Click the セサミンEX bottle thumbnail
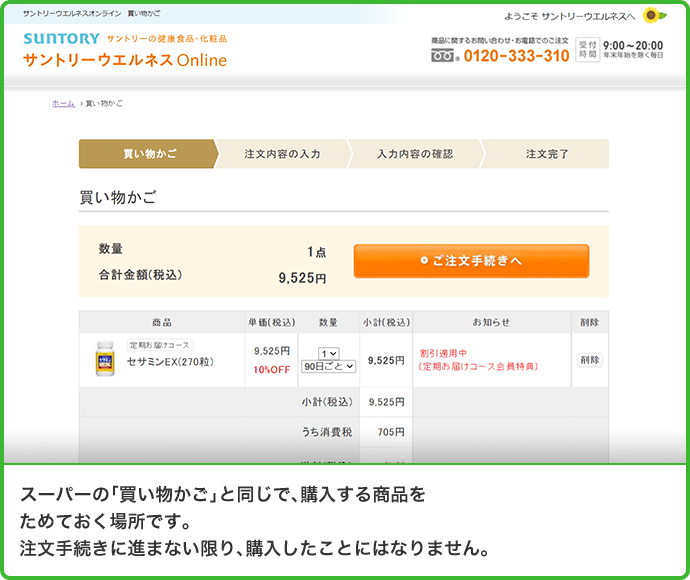This screenshot has width=690, height=580. tap(105, 359)
